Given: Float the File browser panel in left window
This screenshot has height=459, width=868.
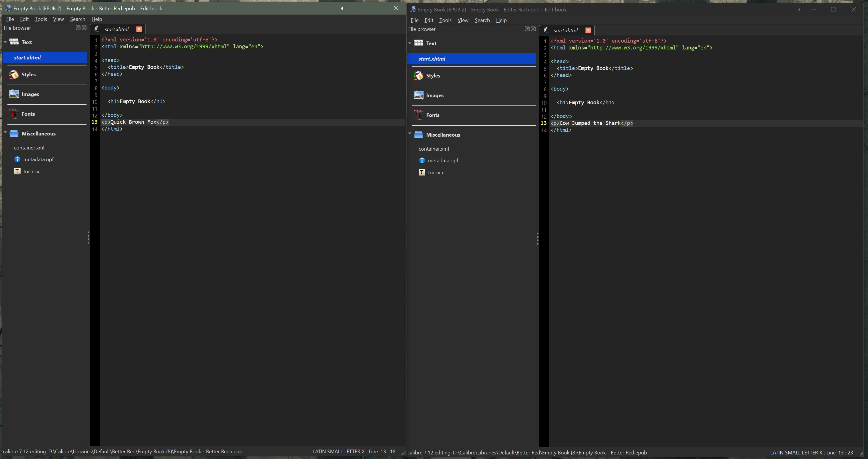Looking at the screenshot, I should pos(78,28).
